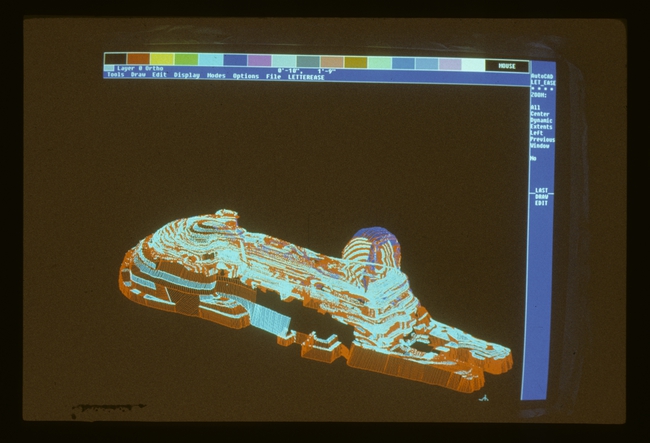
Task: Choose the Extents zoom option
Action: tap(541, 127)
